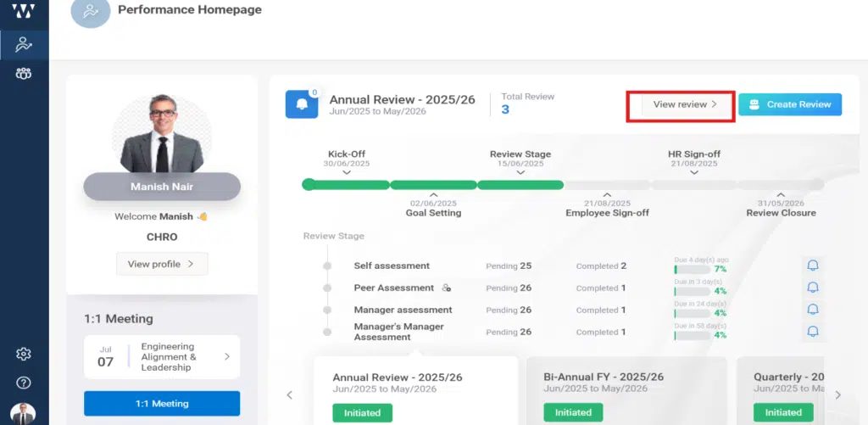Click the reminder bell for Peer Assessment

(x=813, y=288)
